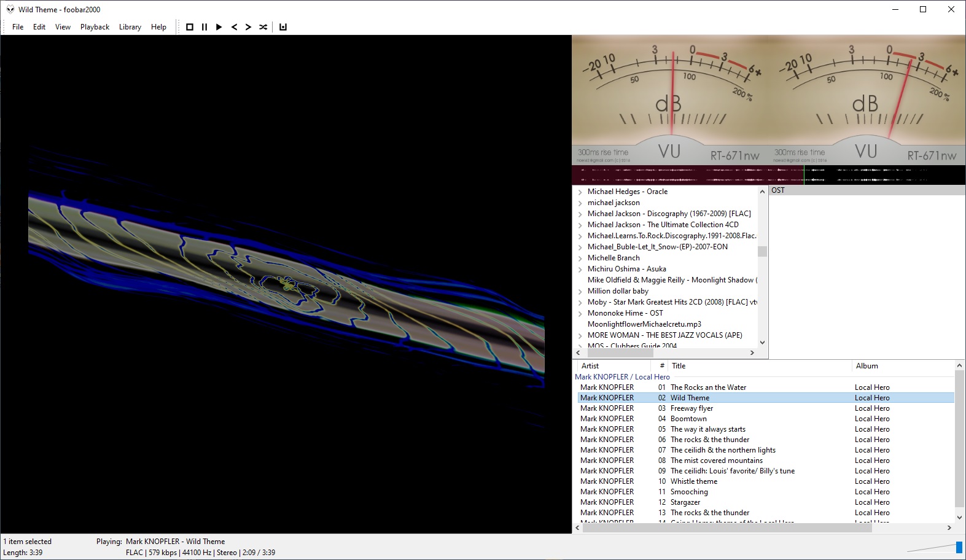Viewport: 966px width, 560px height.
Task: Select track 02 Wild Theme
Action: [x=766, y=398]
